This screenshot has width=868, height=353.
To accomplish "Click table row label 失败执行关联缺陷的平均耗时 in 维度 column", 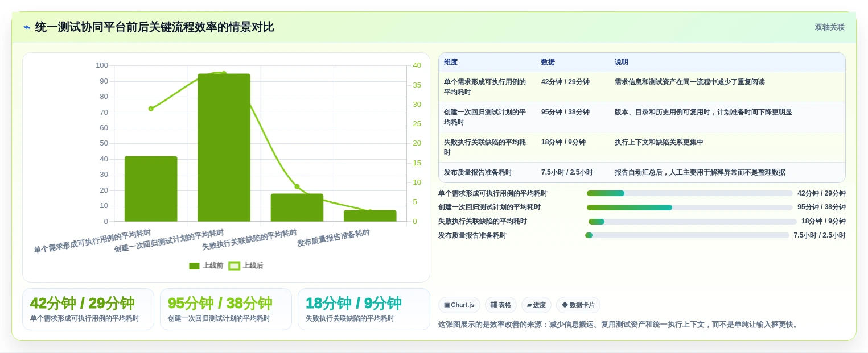I will coord(485,147).
